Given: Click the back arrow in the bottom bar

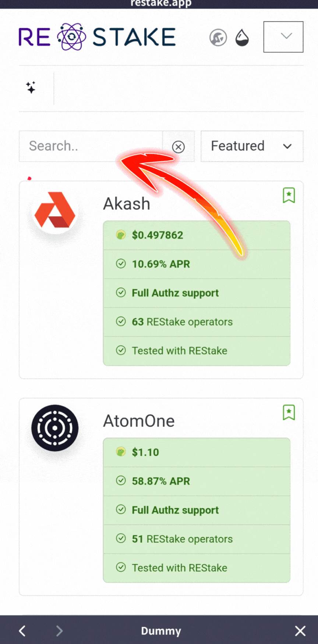Looking at the screenshot, I should coord(22,631).
